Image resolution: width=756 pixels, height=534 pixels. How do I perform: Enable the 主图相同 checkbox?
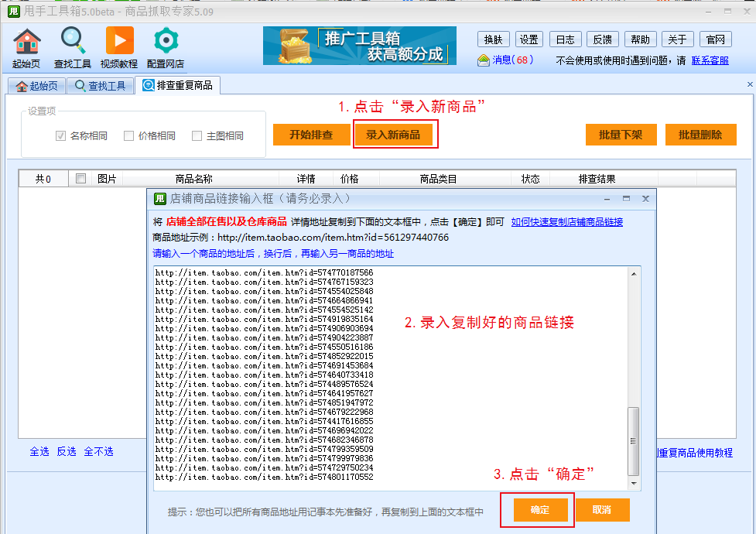click(x=197, y=136)
